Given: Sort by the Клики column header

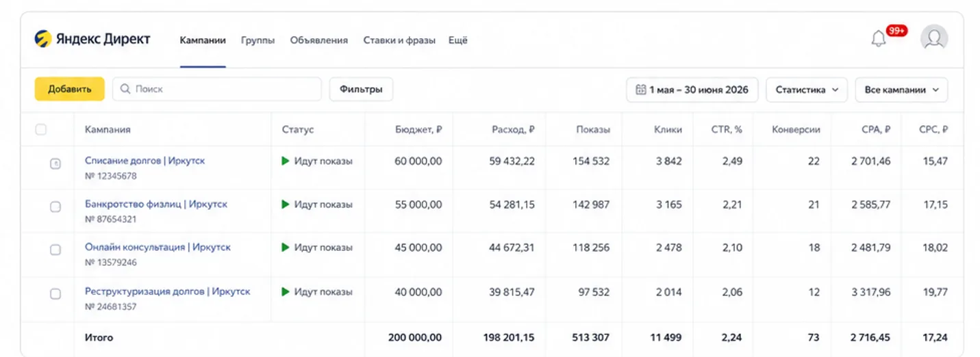Looking at the screenshot, I should tap(668, 129).
